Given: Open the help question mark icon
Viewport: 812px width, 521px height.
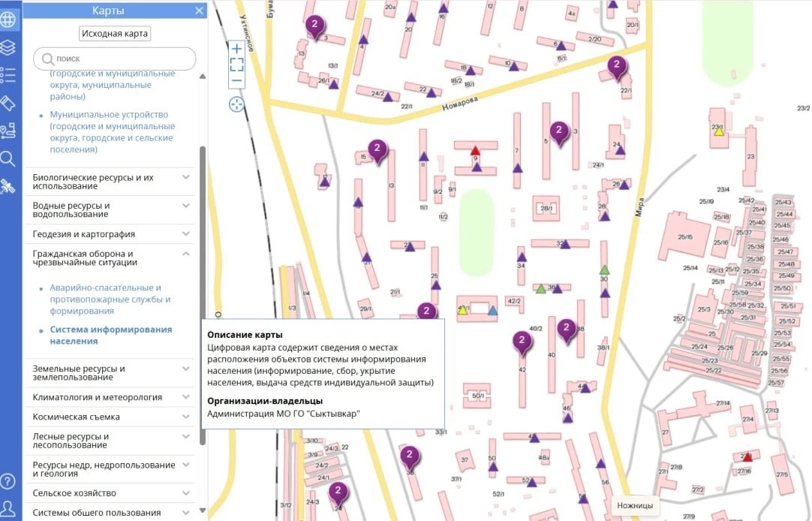Looking at the screenshot, I should [x=8, y=481].
